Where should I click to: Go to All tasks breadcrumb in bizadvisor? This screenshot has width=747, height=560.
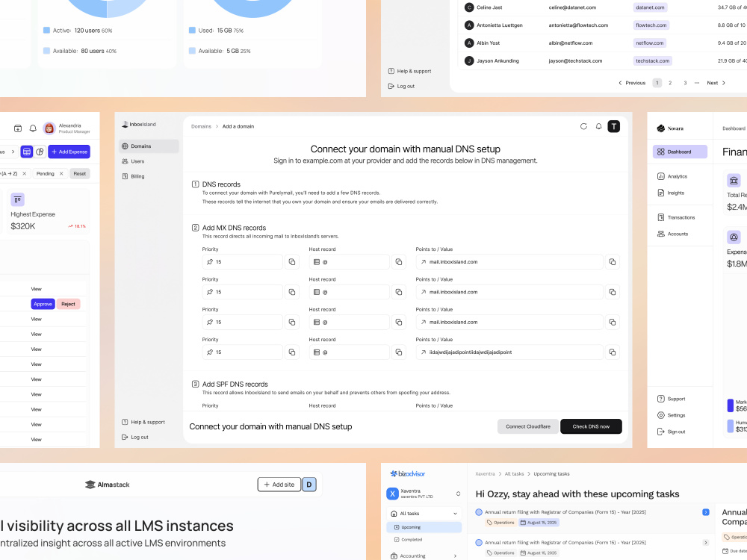click(x=514, y=474)
